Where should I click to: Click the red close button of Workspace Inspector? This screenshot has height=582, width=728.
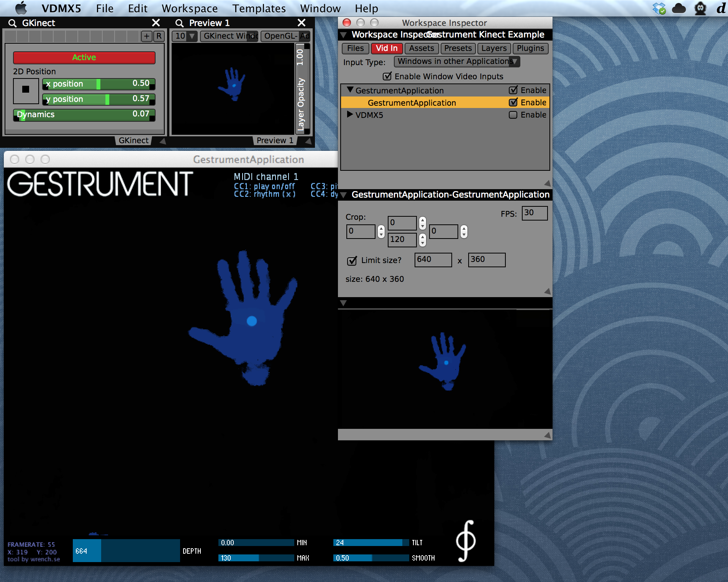pyautogui.click(x=347, y=23)
